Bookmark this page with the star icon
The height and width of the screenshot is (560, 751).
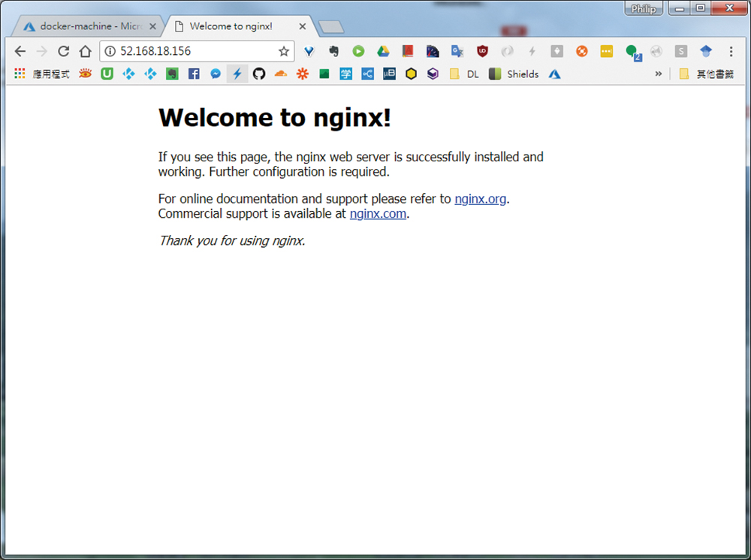pyautogui.click(x=284, y=51)
